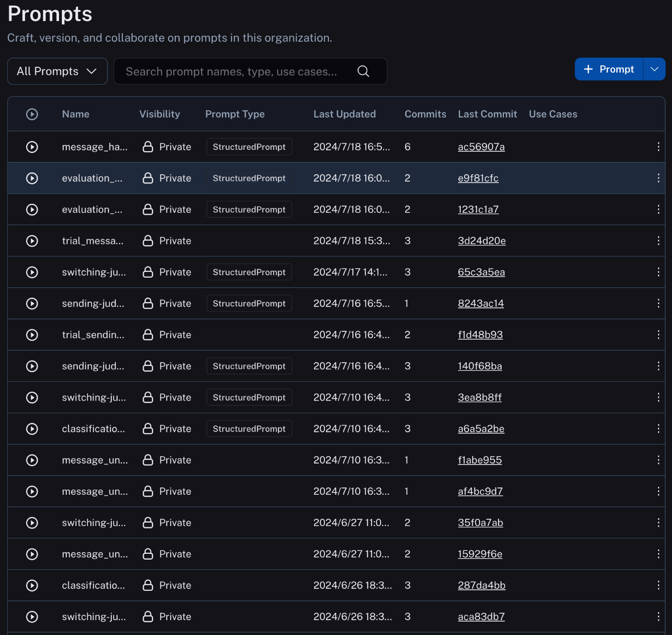This screenshot has height=635, width=672.
Task: Open the three-dot menu for the ac56907a row
Action: (658, 147)
